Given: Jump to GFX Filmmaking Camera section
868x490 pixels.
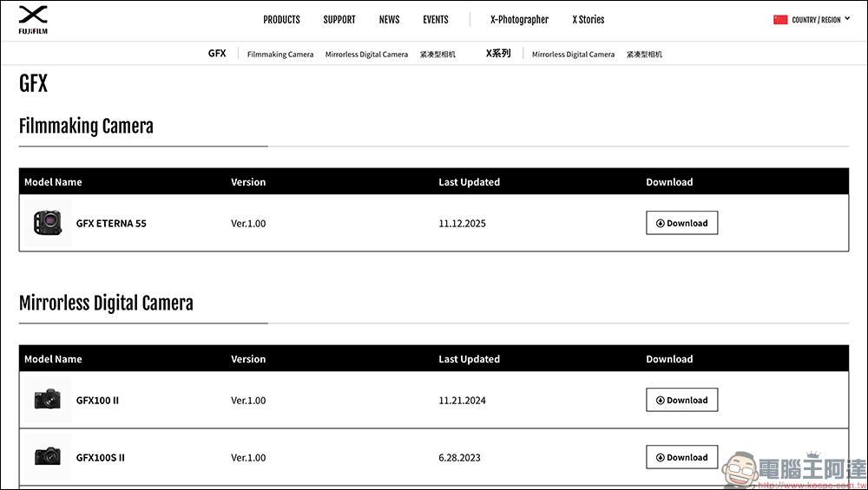Looking at the screenshot, I should 280,54.
